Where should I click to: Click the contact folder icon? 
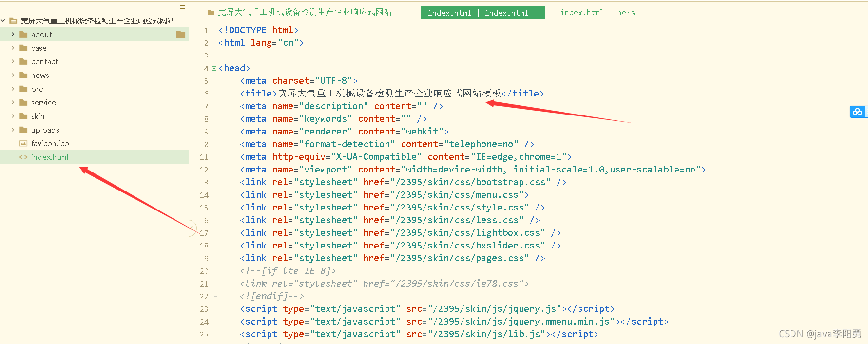click(x=23, y=62)
